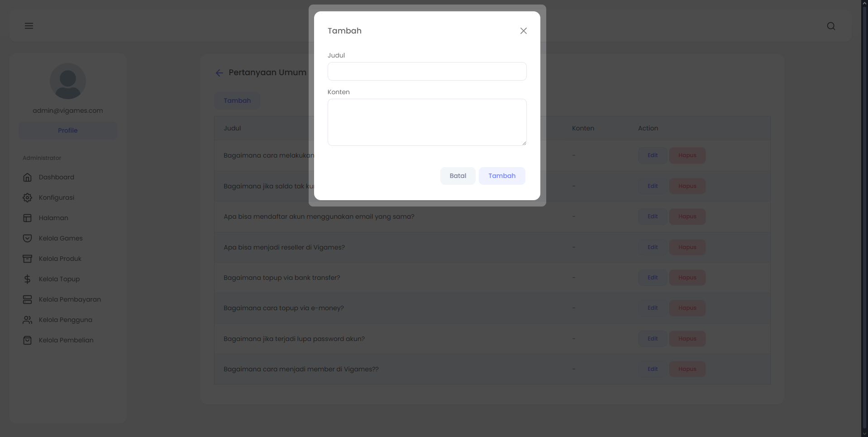
Task: Edit the 'menjadi member di Vigames' row
Action: click(652, 369)
